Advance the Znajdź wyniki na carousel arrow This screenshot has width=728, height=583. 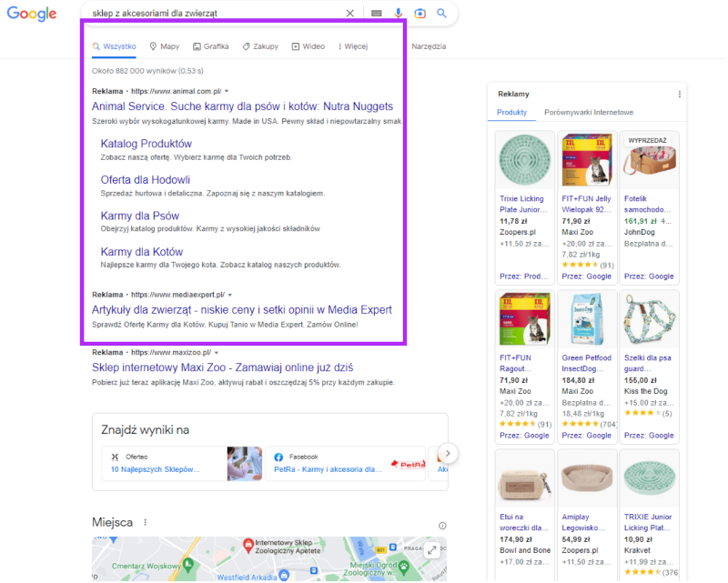[x=448, y=453]
